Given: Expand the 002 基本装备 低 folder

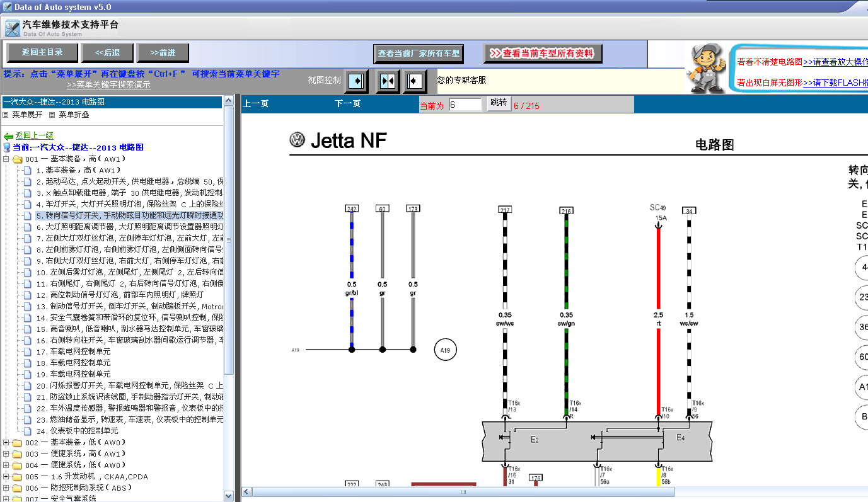Looking at the screenshot, I should click(6, 443).
